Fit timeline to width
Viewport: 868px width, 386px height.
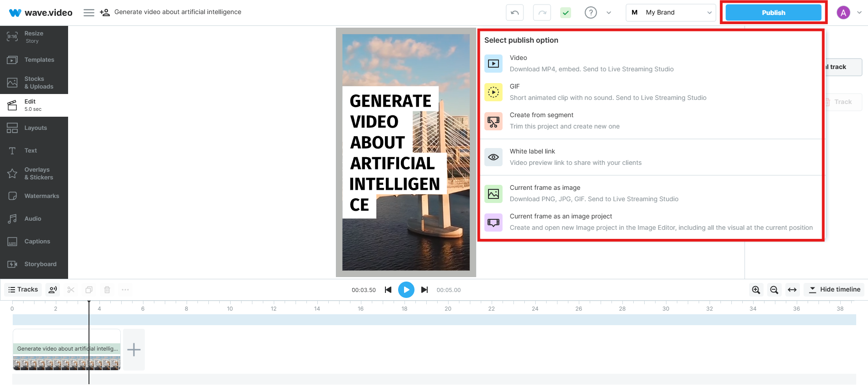[792, 290]
